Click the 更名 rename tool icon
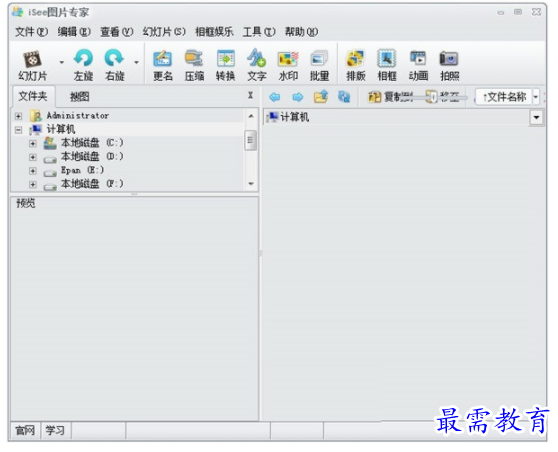The height and width of the screenshot is (452, 558). tap(163, 65)
